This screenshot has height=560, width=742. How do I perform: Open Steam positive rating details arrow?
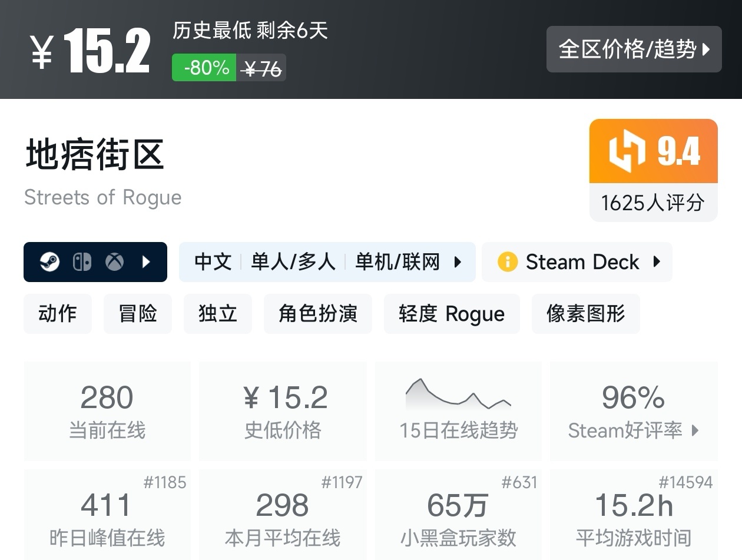pyautogui.click(x=695, y=430)
